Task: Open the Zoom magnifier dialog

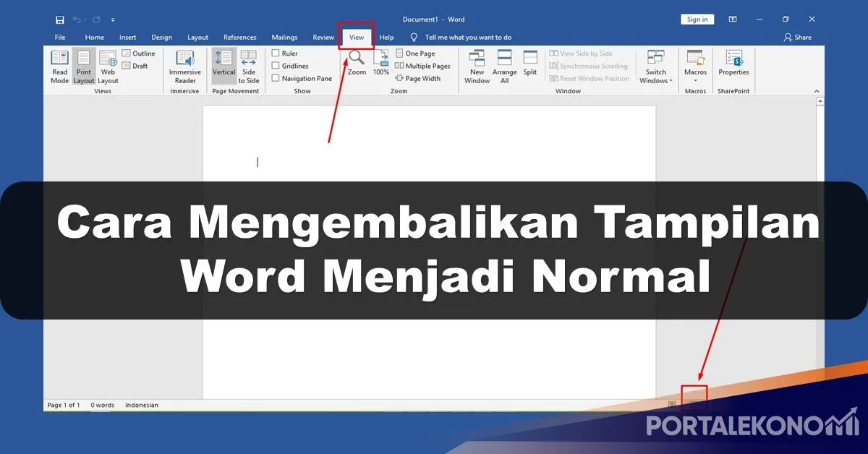Action: tap(357, 63)
